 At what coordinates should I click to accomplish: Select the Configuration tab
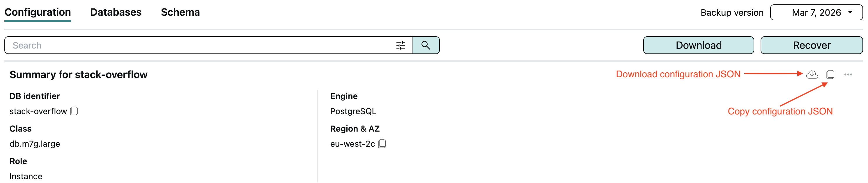[x=37, y=12]
